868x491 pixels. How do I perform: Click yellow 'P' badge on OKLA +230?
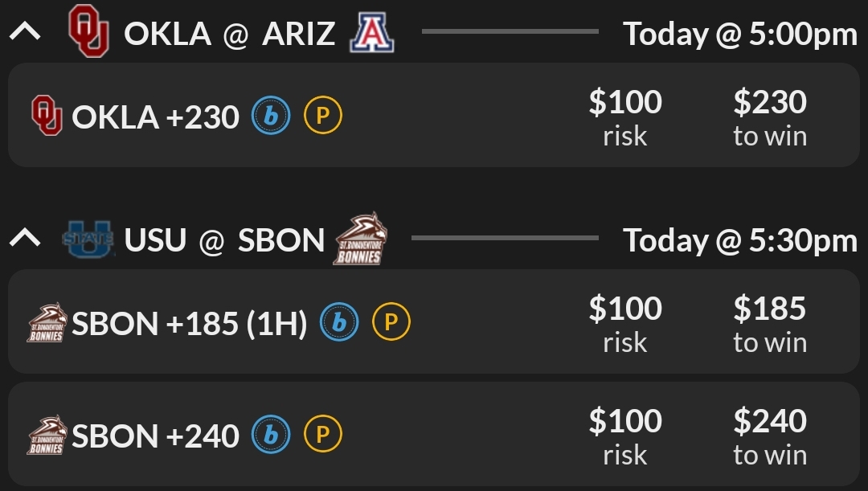tap(323, 117)
